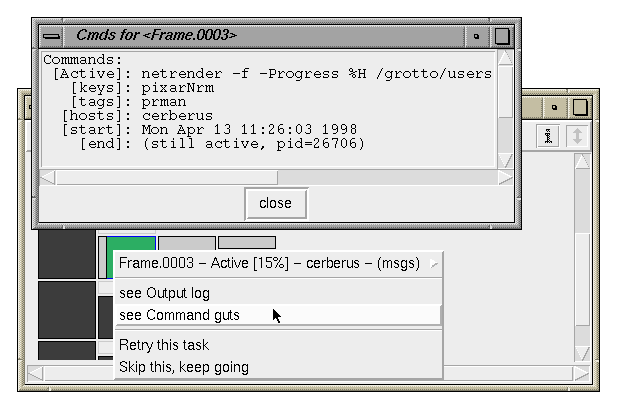Open the info icon in the toolbar
618x408 pixels.
tap(548, 136)
